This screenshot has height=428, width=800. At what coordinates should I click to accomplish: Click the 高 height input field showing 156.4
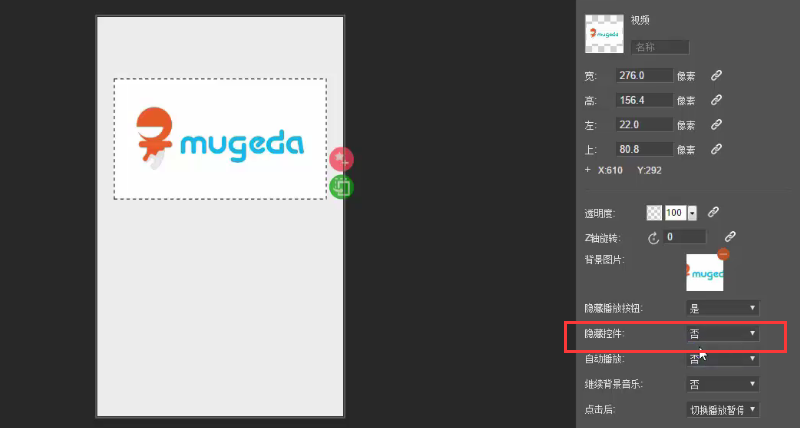[644, 100]
